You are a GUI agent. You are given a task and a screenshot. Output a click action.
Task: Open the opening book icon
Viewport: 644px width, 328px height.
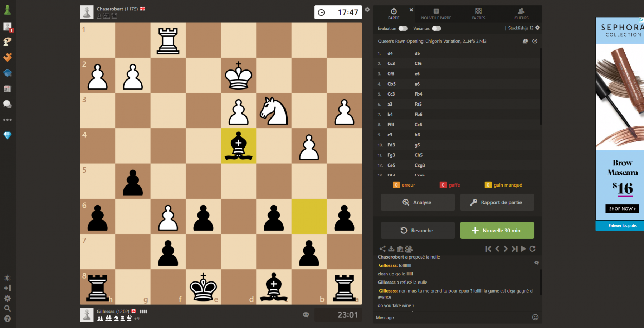tap(525, 41)
